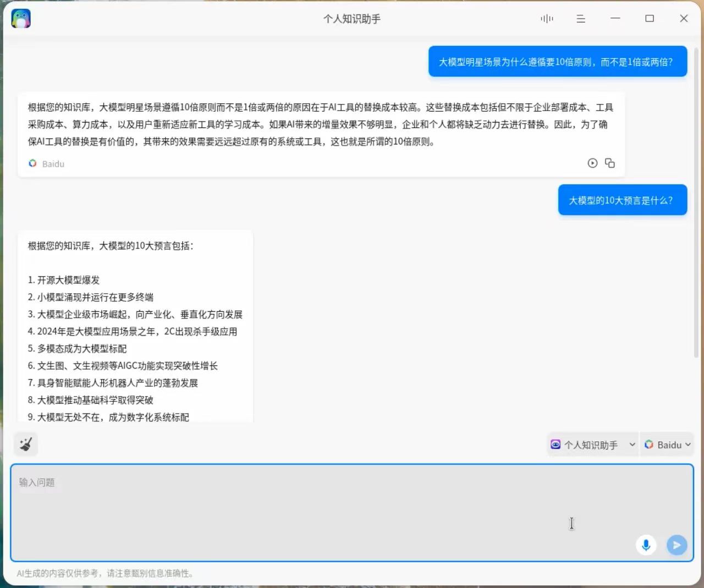Click the voice waveform icon in title bar

click(547, 19)
